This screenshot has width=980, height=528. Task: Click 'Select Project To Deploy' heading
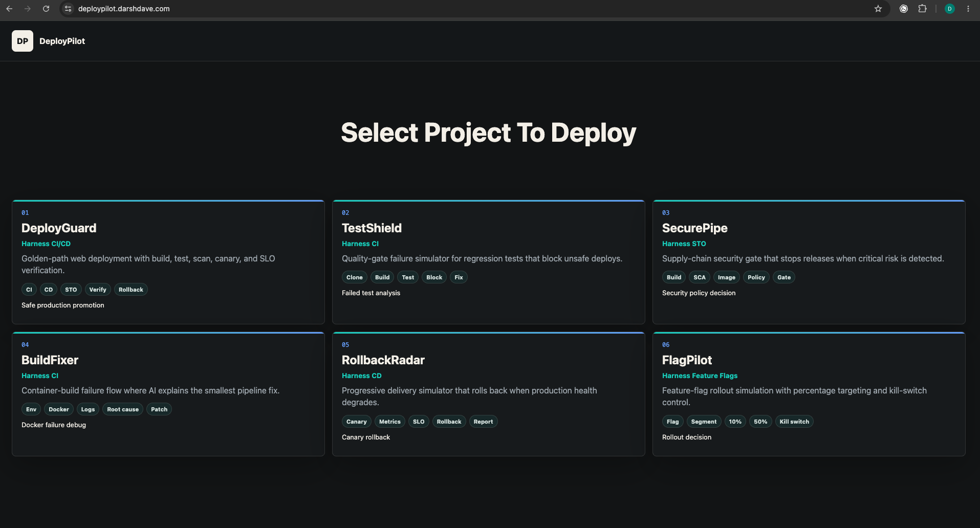click(x=489, y=133)
